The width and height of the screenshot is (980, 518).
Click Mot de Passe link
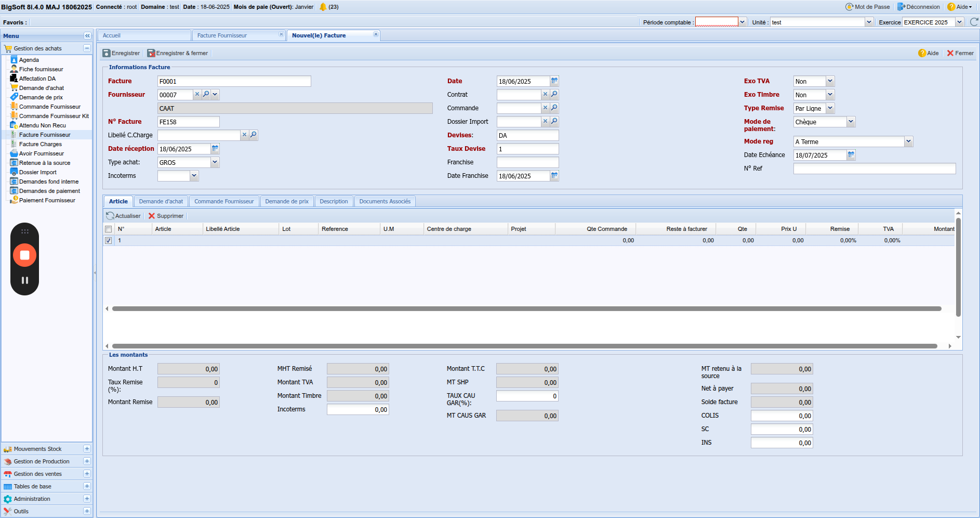868,7
